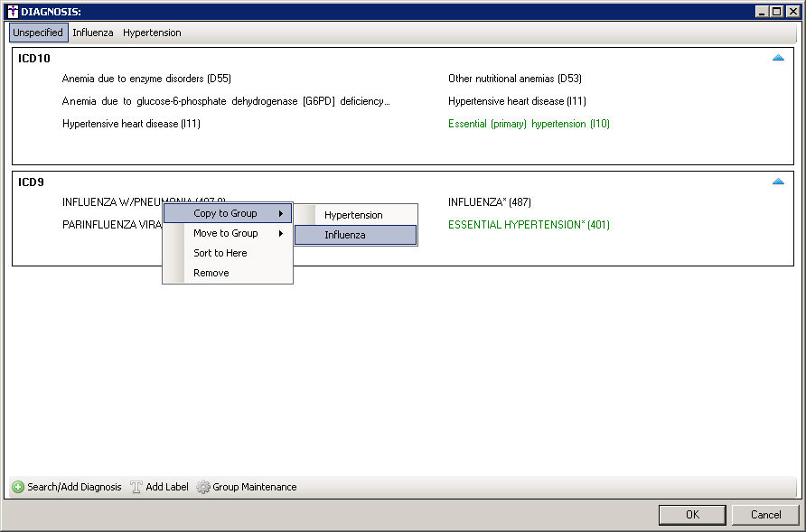The width and height of the screenshot is (806, 532).
Task: Click the DIAGNOSIS window title bar icon
Action: point(12,11)
